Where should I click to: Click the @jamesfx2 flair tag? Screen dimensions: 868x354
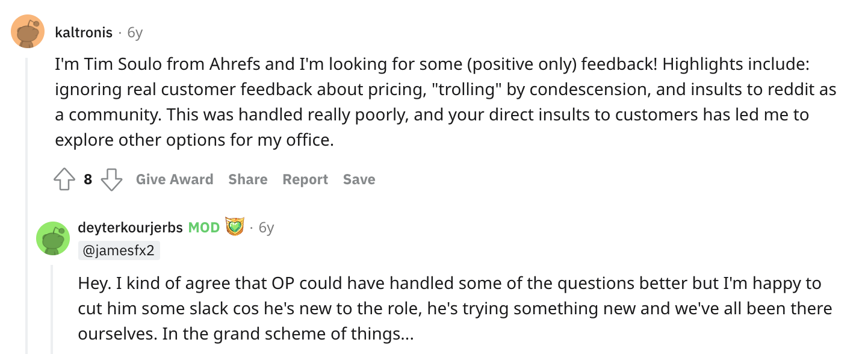[119, 250]
